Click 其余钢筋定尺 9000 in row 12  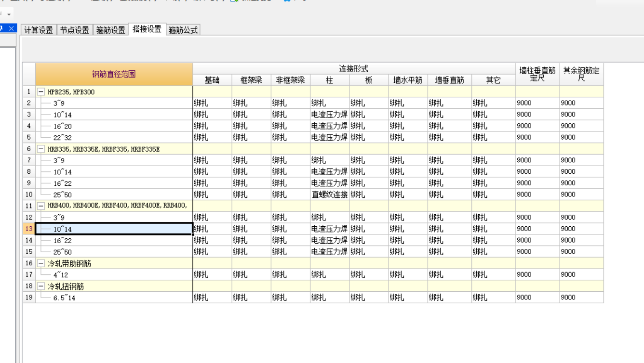click(581, 217)
